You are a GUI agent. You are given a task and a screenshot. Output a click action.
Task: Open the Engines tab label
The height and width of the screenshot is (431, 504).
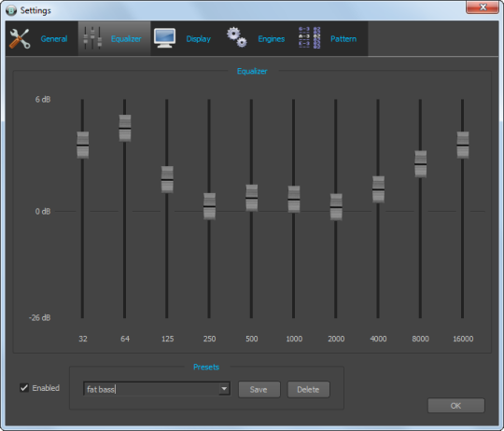pos(272,39)
